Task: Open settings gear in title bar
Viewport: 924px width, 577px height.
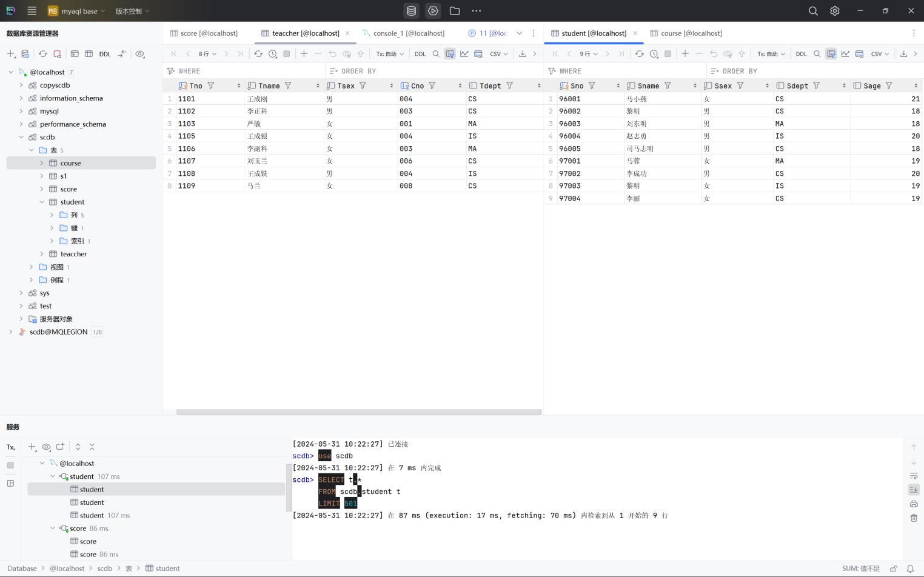Action: click(x=835, y=11)
